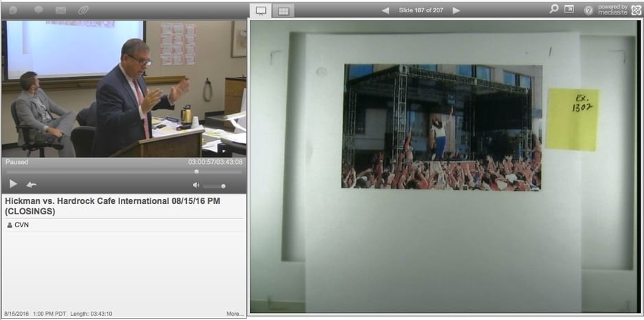This screenshot has height=320, width=644.
Task: Switch to slide grid view
Action: (x=281, y=10)
